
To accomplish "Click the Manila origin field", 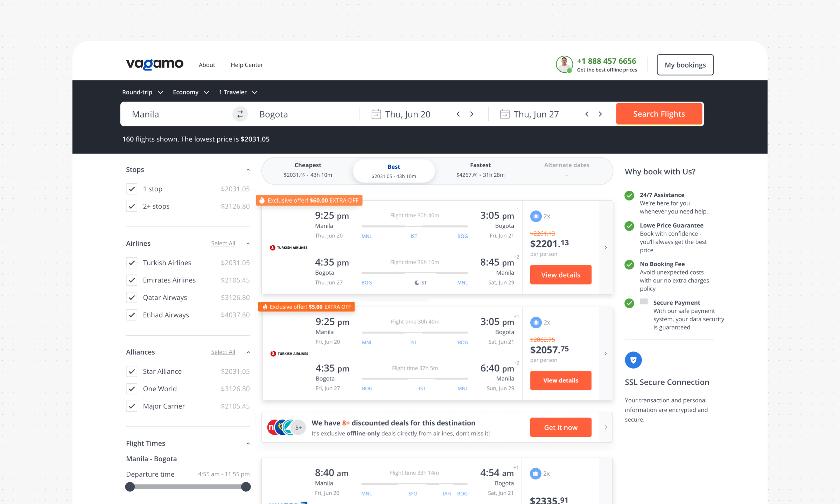I will click(177, 114).
